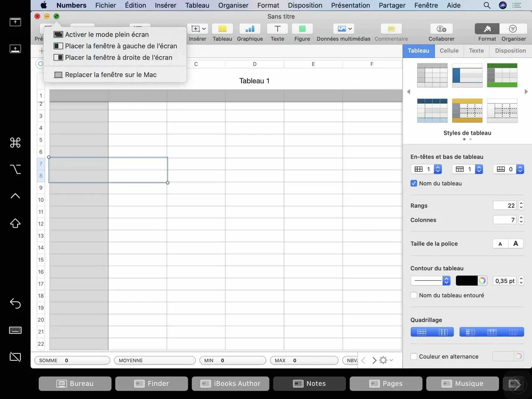Toggle footer row gridlines button
This screenshot has height=399, width=532.
513,332
